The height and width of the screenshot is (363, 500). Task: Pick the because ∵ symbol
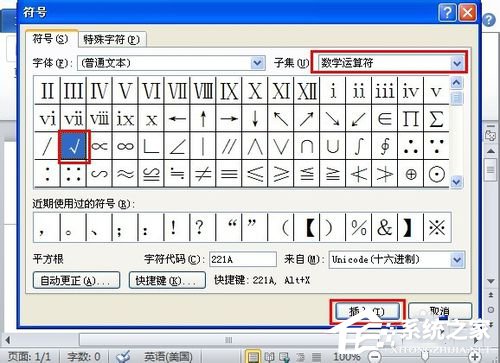[436, 146]
